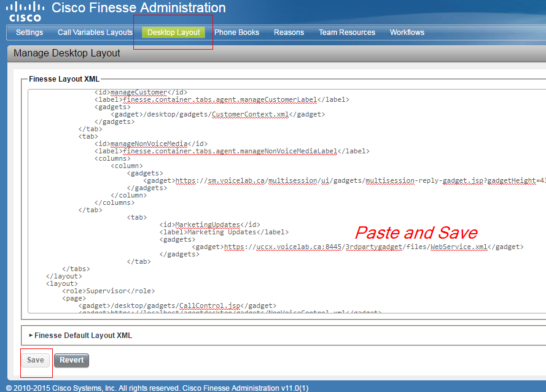The height and width of the screenshot is (392, 546).
Task: Click the closing </tabs> tag line
Action: point(76,269)
